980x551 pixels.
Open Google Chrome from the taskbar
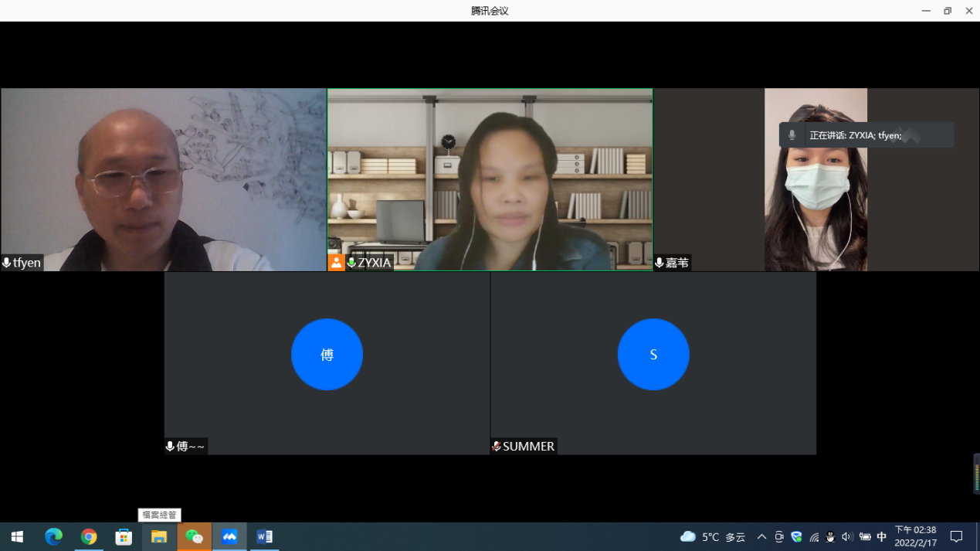click(89, 537)
